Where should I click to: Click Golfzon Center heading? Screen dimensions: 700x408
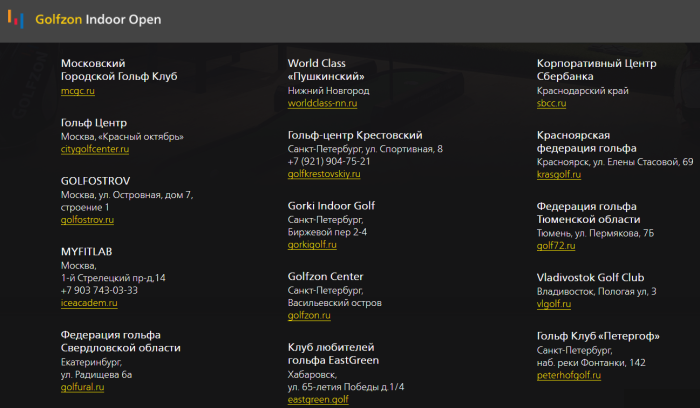click(x=325, y=276)
